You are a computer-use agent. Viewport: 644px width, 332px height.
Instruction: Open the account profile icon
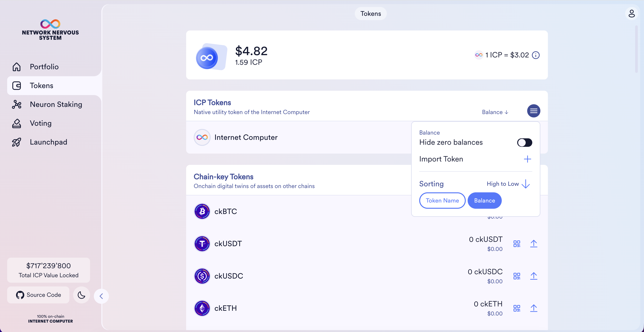click(632, 14)
